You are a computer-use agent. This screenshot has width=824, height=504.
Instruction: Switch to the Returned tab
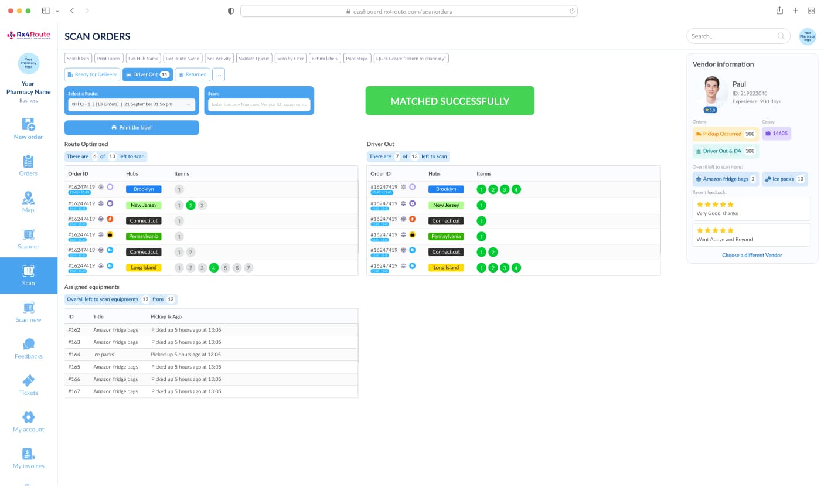pyautogui.click(x=192, y=75)
